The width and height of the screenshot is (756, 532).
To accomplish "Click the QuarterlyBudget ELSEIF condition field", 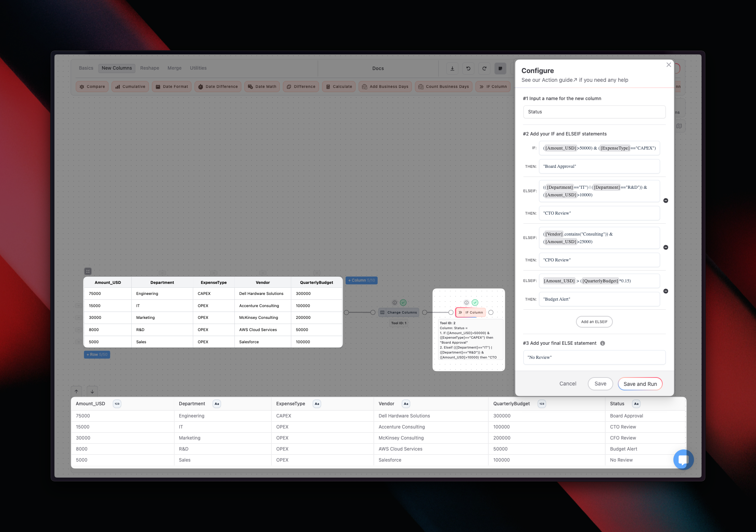I will point(599,281).
